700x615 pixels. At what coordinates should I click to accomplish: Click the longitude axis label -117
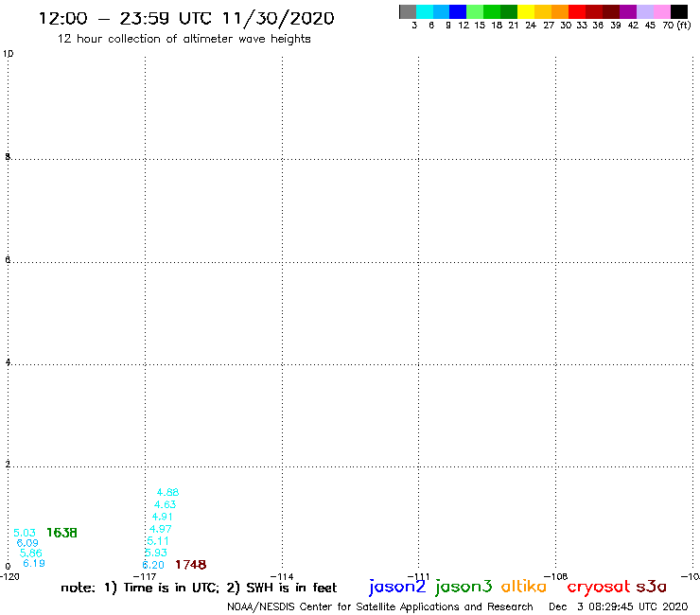pos(145,576)
